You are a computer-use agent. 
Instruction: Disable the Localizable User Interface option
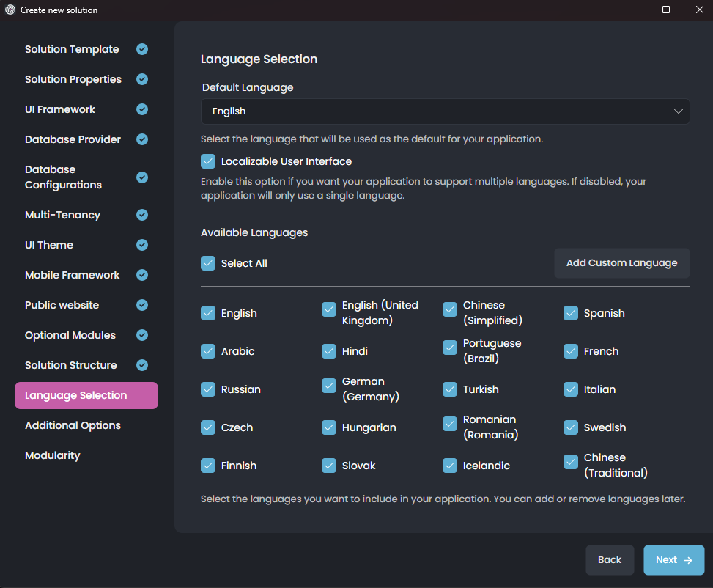click(208, 161)
